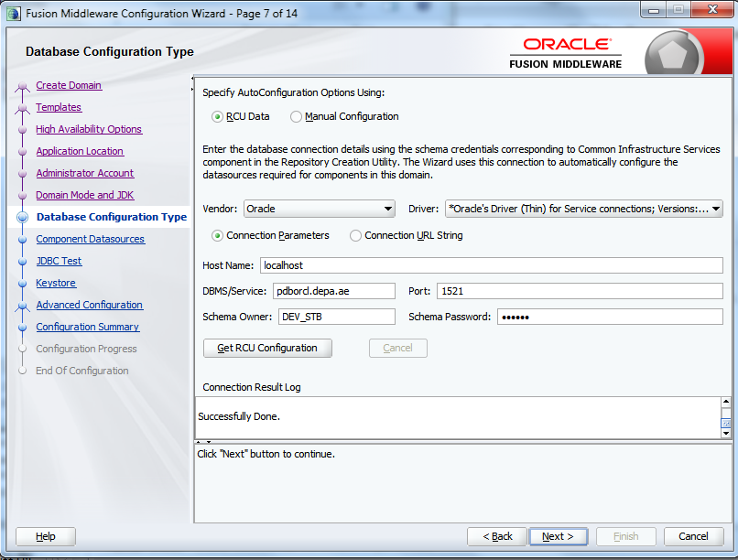
Task: Click the Configuration Progress step label
Action: tap(87, 349)
